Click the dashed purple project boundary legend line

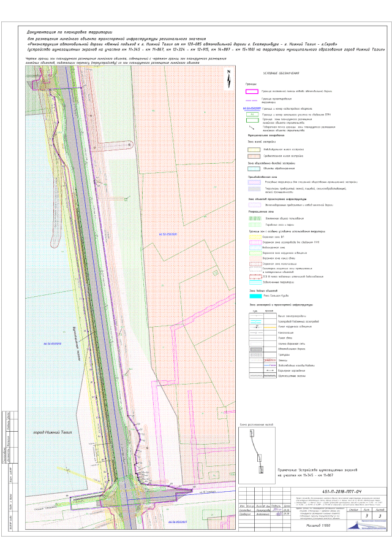252,101
